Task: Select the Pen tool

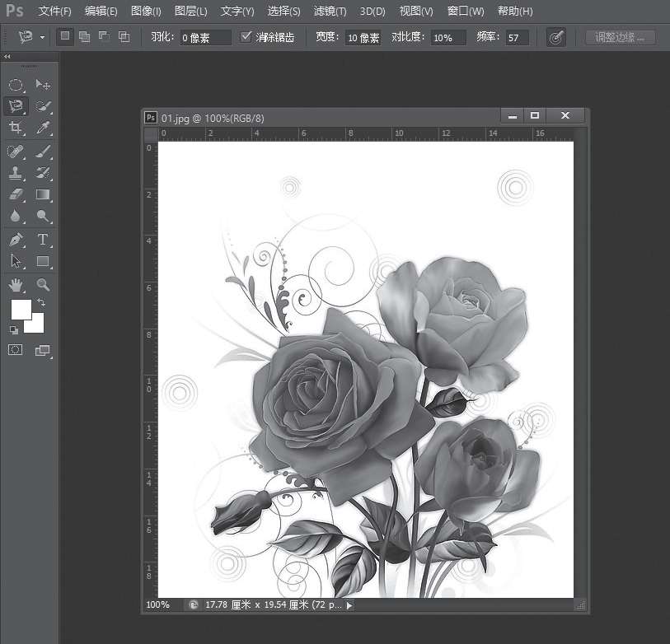Action: (16, 240)
